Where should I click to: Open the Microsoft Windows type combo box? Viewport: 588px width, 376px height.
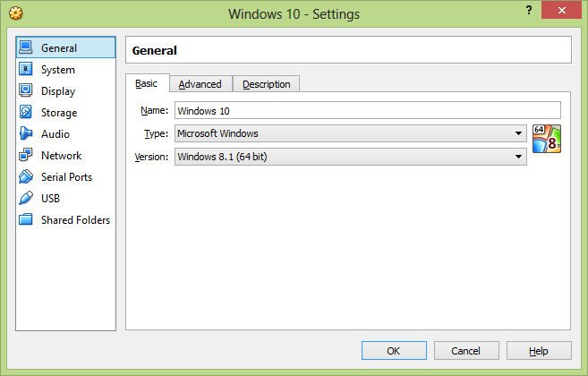tap(351, 133)
